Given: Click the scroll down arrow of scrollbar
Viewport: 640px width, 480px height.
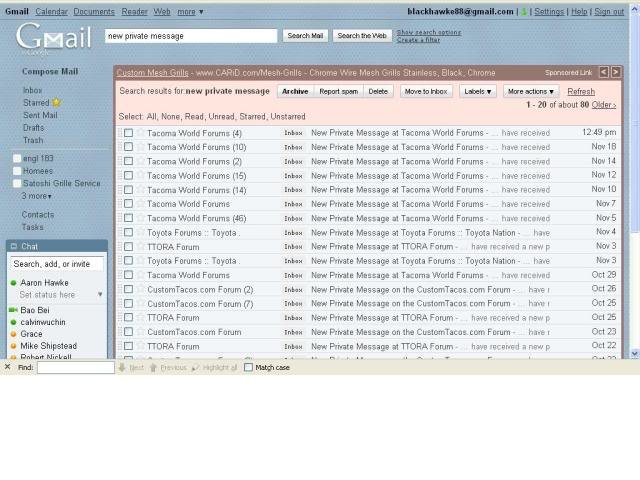Looking at the screenshot, I should [634, 353].
